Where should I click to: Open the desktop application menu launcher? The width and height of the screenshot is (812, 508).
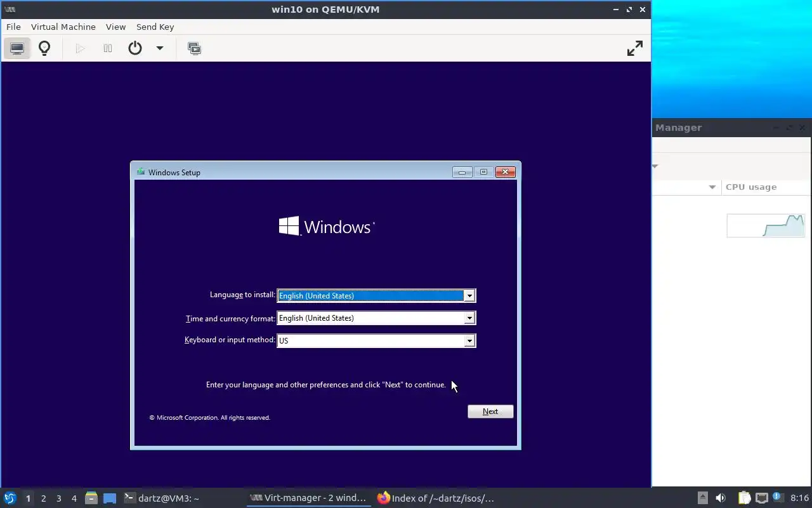[10, 498]
